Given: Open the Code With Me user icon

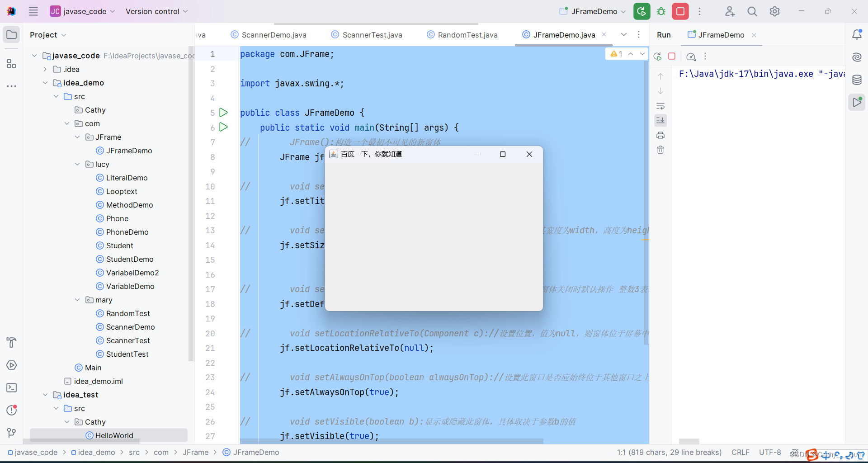Looking at the screenshot, I should 730,11.
